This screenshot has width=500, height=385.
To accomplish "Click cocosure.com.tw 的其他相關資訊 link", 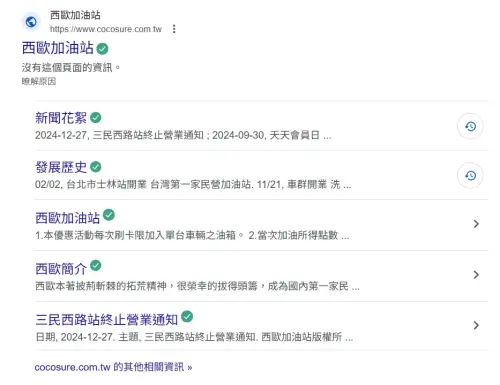I will tap(113, 367).
